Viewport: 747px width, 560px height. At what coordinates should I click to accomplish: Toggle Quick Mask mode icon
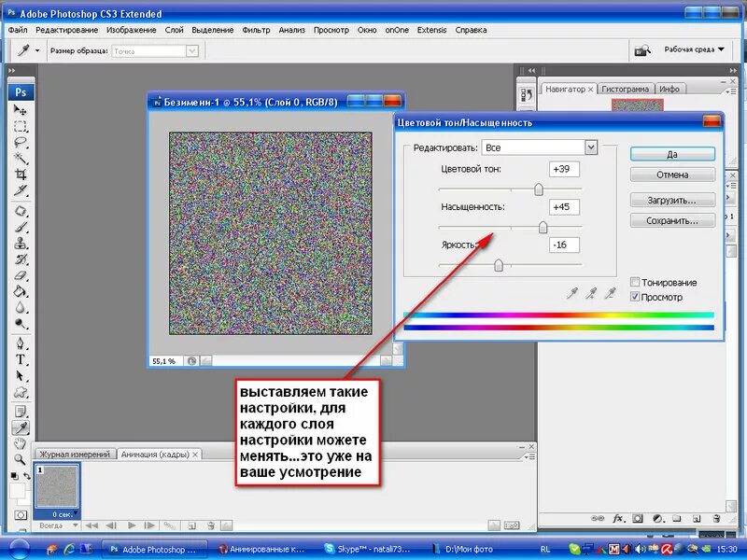[21, 515]
